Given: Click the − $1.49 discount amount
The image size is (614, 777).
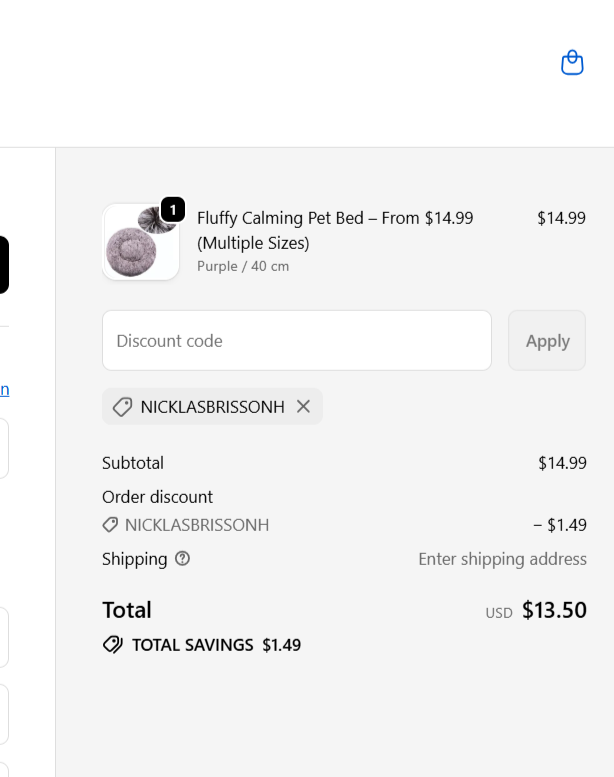Looking at the screenshot, I should [560, 525].
